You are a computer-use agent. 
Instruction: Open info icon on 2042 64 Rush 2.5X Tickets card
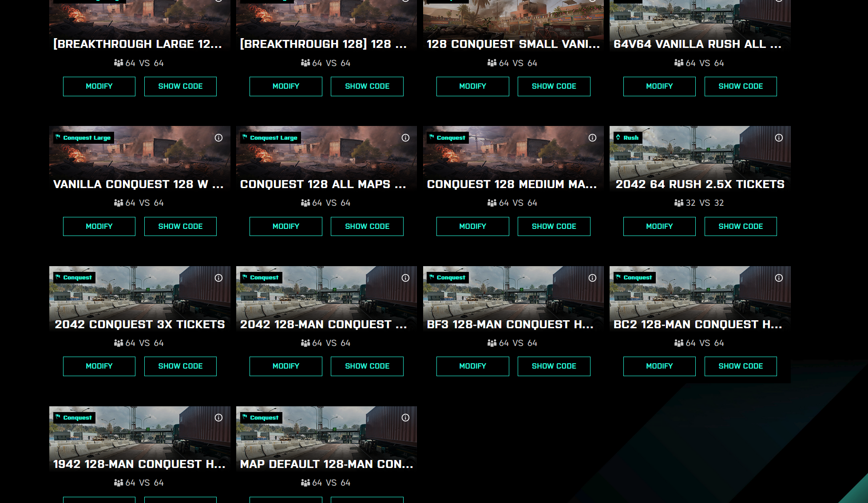coord(779,138)
